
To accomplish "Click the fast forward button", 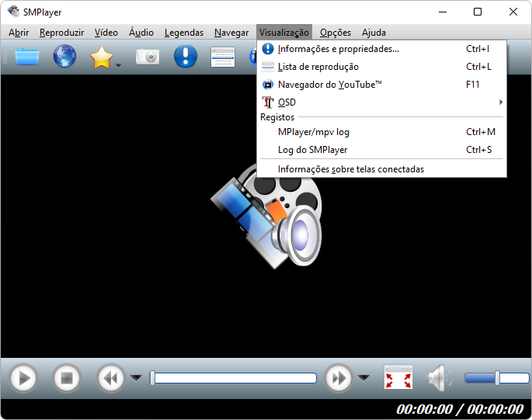I will point(339,378).
